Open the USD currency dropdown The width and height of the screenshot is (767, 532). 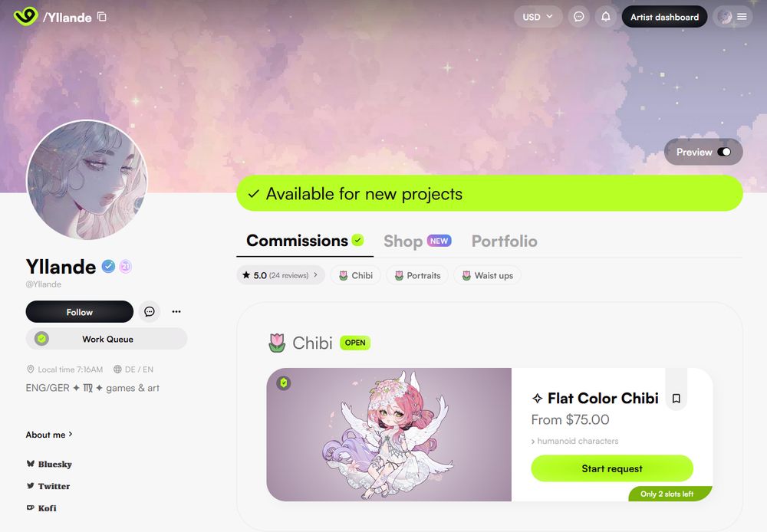538,17
